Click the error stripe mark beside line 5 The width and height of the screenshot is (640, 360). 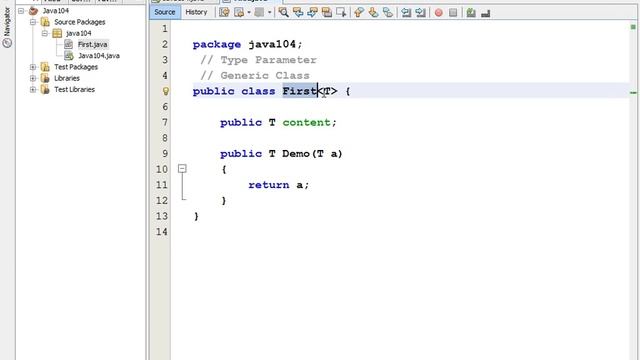coord(633,93)
